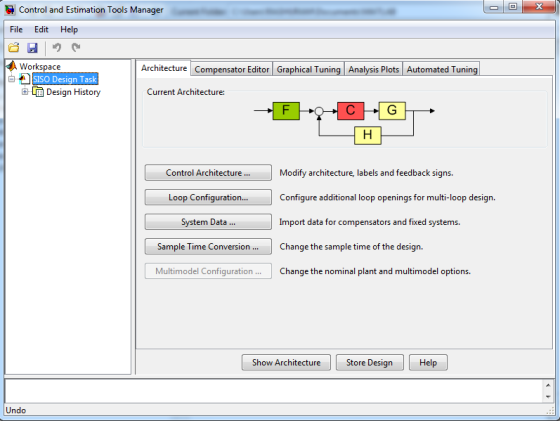Image resolution: width=560 pixels, height=421 pixels.
Task: Select Design History in tree
Action: click(x=74, y=92)
